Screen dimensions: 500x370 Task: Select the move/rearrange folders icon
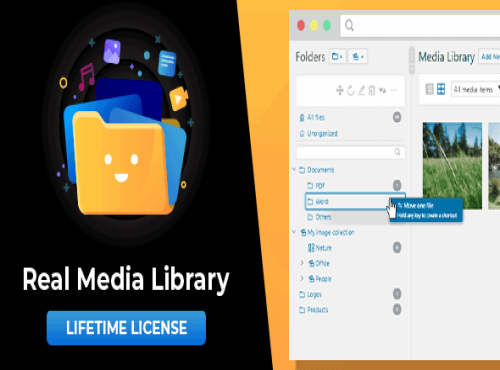point(340,90)
